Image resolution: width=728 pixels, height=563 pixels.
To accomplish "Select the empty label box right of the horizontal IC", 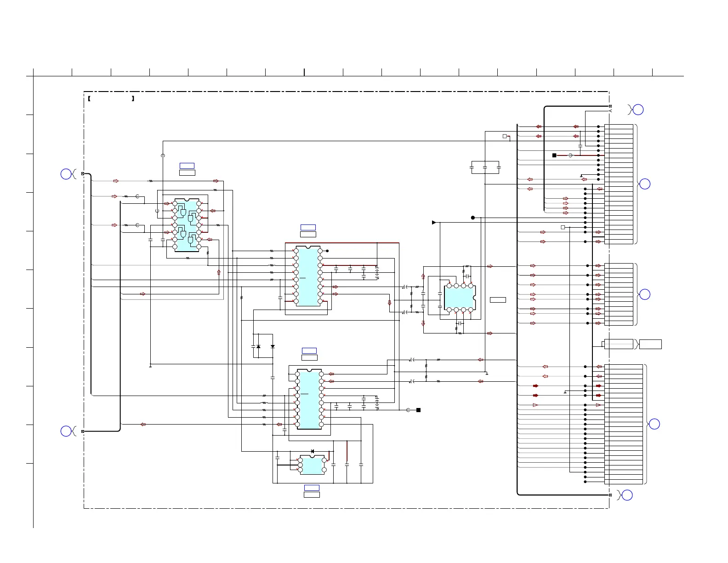I will [x=498, y=300].
